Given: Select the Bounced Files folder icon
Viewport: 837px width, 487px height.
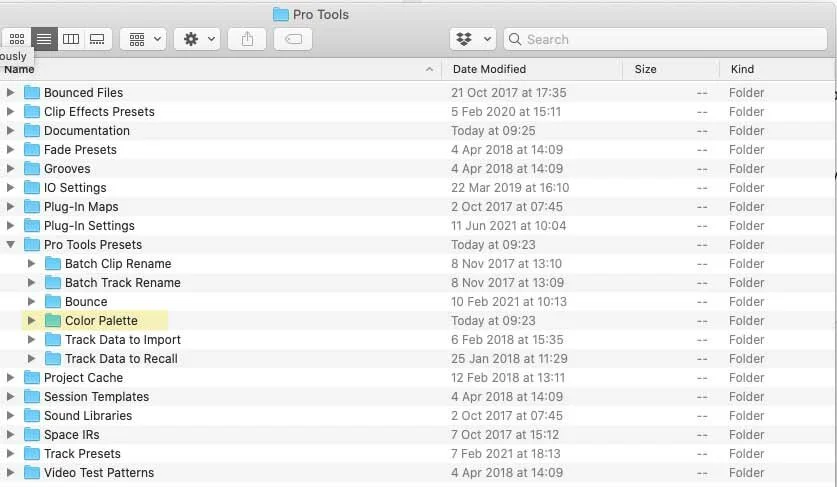Looking at the screenshot, I should 32,92.
